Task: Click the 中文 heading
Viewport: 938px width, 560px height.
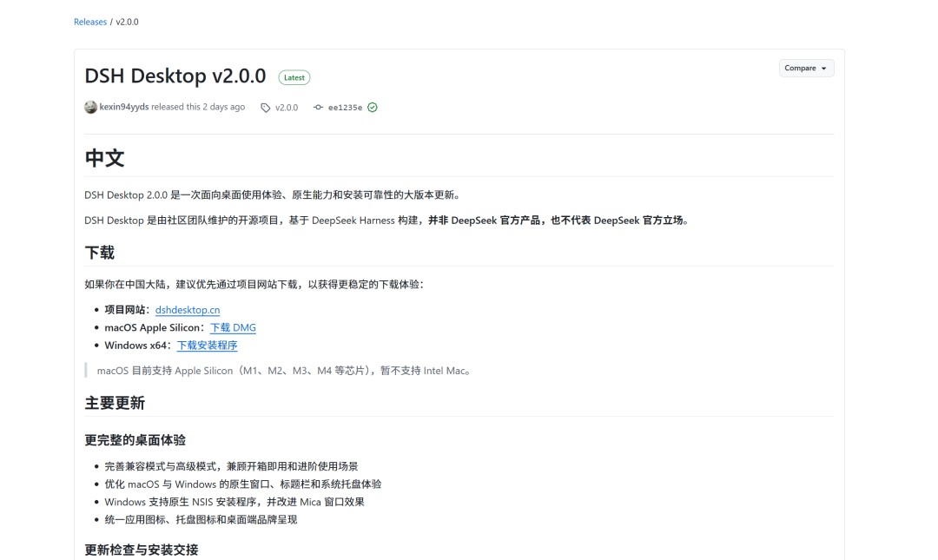Action: 105,158
